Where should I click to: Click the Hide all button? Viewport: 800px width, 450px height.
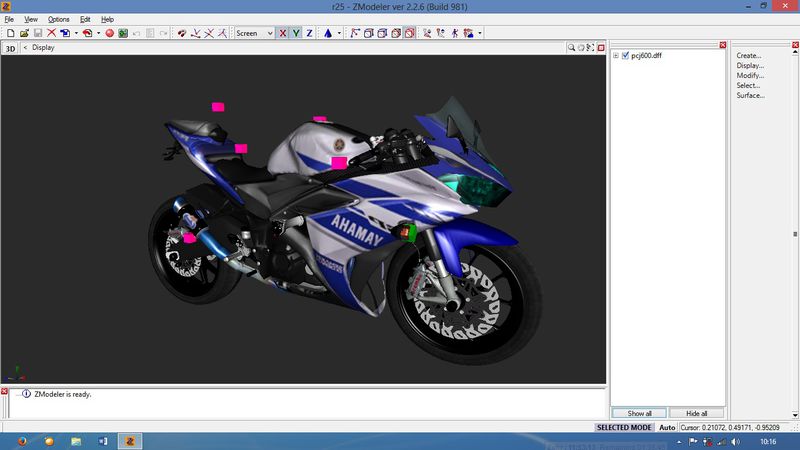coord(696,413)
